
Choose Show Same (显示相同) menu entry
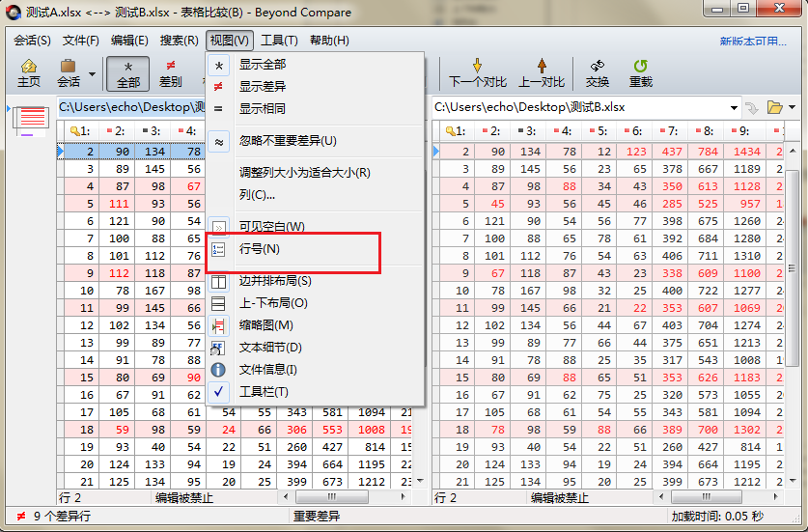(315, 109)
